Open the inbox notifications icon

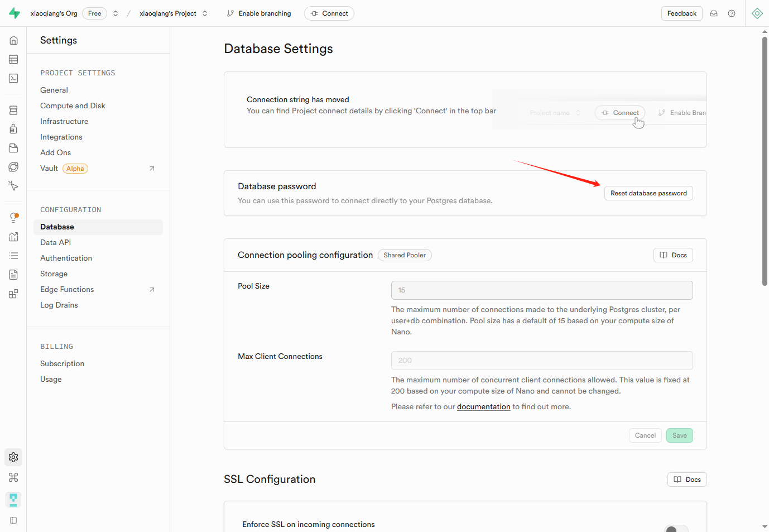714,13
